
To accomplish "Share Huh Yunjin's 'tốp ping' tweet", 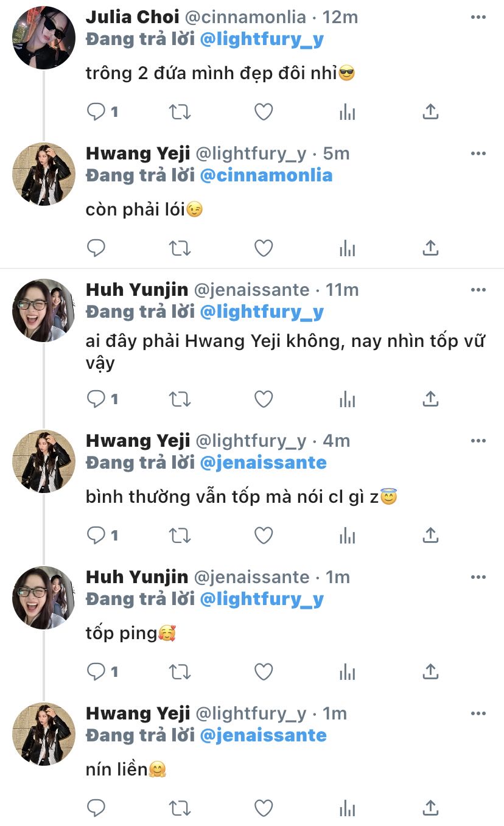I will pos(430,672).
